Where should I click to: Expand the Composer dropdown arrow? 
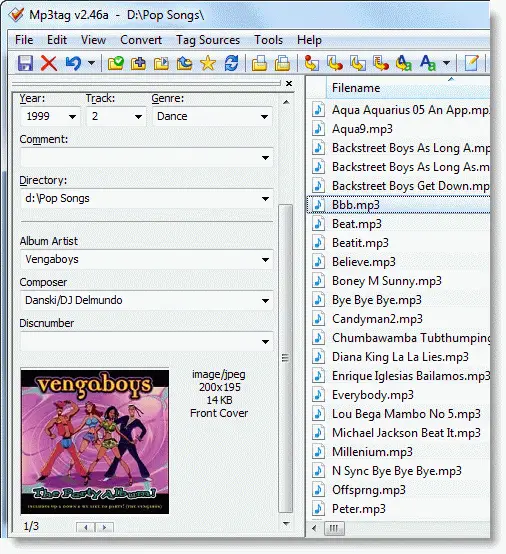[265, 301]
